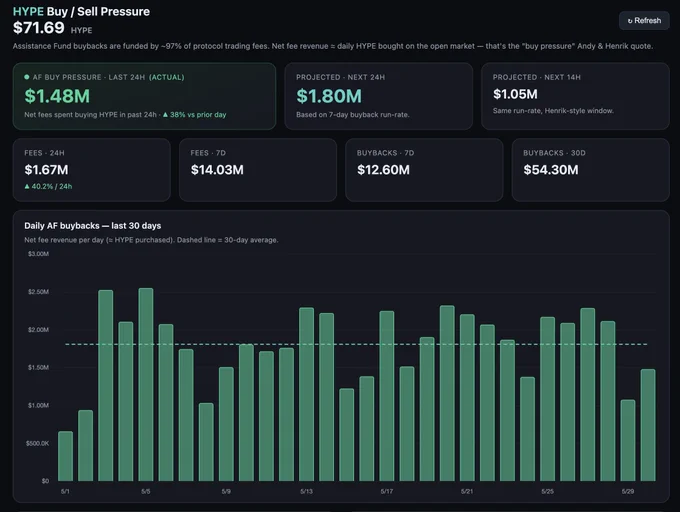Select 'Same run-rate, Henrik-style window' text
Viewport: 680px width, 512px height.
coord(553,111)
